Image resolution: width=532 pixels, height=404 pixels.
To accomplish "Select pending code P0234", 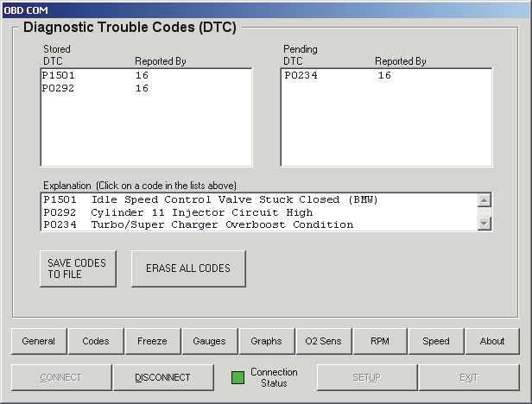I will 299,76.
